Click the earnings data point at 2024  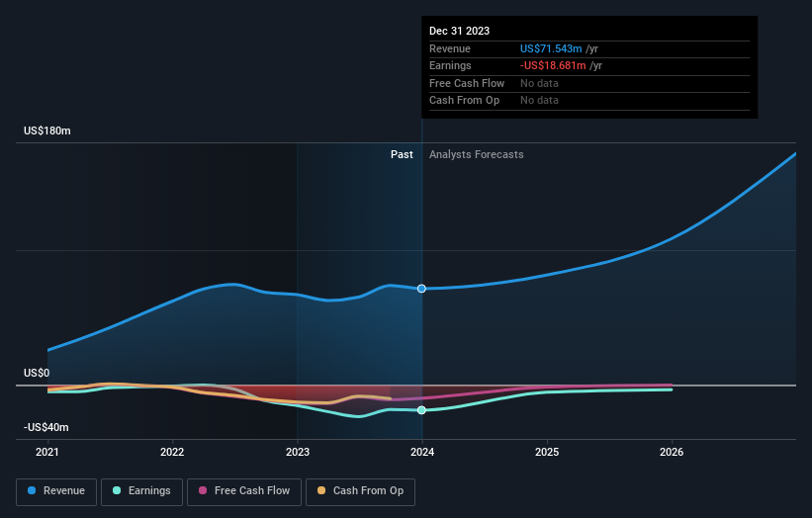pos(421,410)
